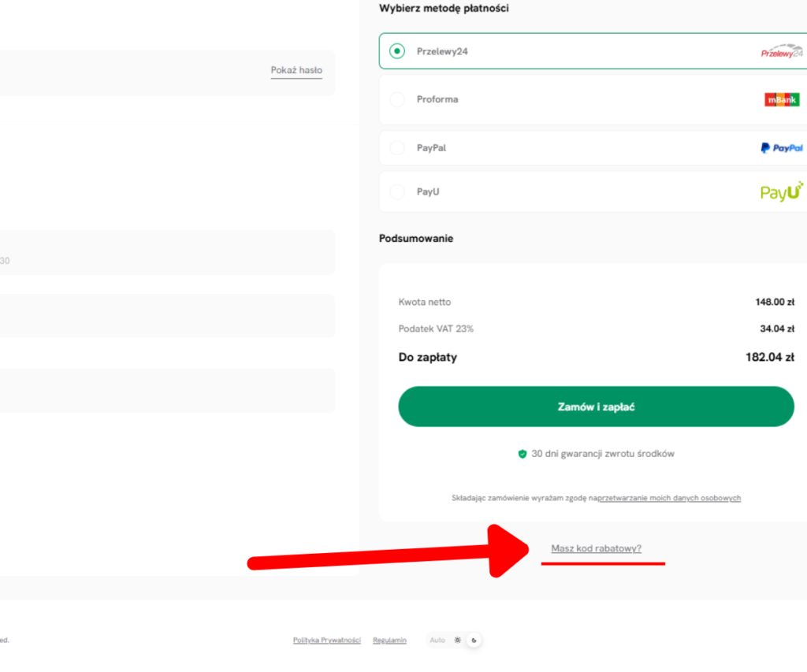
Task: Click the PayU logo
Action: [782, 191]
